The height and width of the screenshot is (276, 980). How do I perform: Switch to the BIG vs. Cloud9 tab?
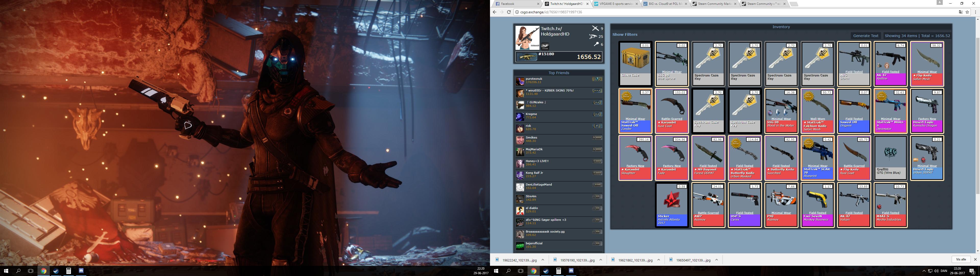(665, 4)
